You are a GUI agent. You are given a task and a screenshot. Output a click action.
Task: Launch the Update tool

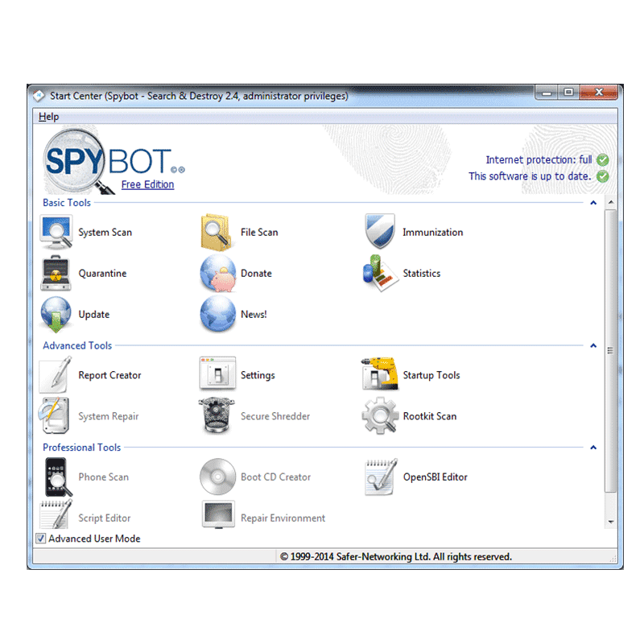(56, 314)
